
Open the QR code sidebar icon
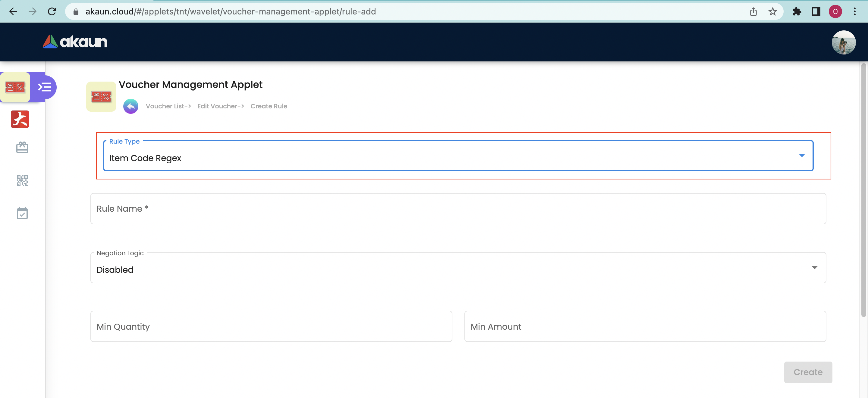22,180
